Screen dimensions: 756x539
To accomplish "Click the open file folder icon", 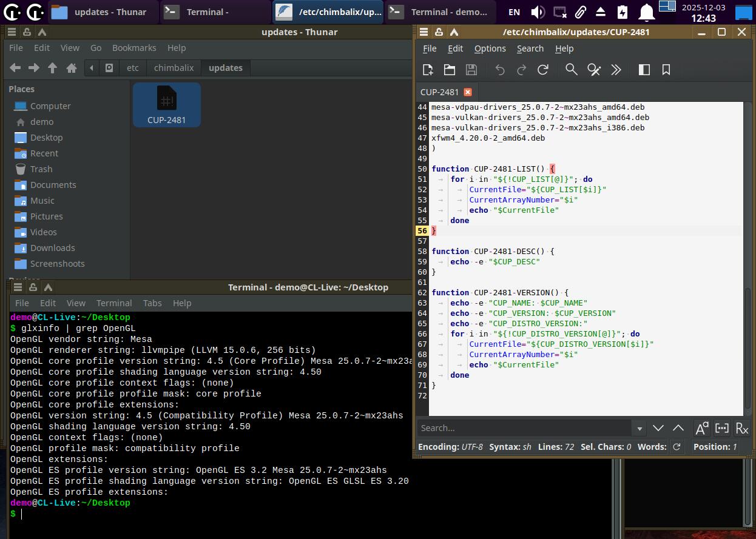I will click(450, 70).
